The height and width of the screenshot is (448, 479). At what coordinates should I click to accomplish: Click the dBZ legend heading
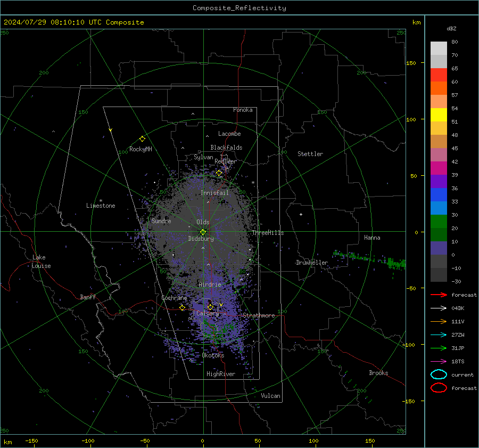[451, 28]
